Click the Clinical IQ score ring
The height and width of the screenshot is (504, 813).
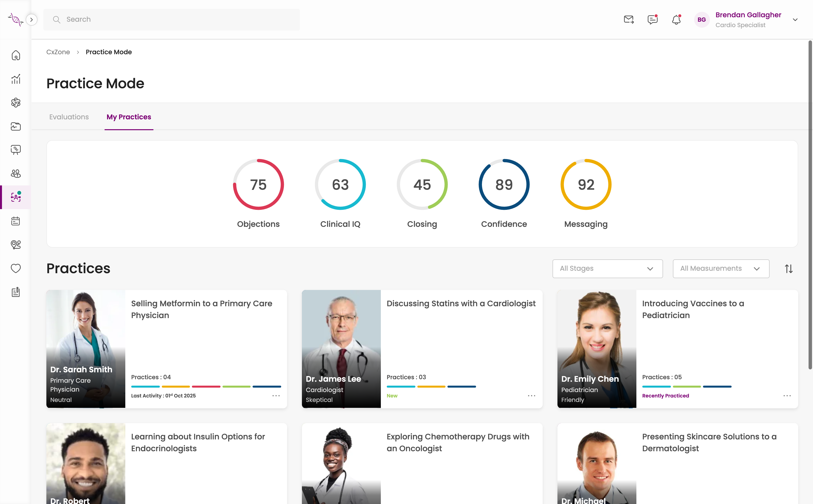340,184
